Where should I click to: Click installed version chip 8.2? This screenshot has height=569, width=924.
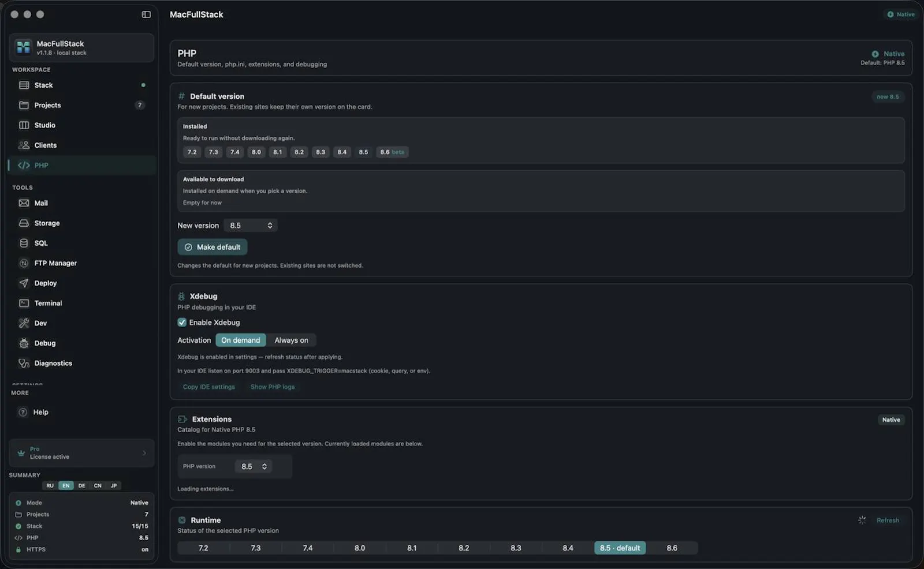pyautogui.click(x=299, y=152)
